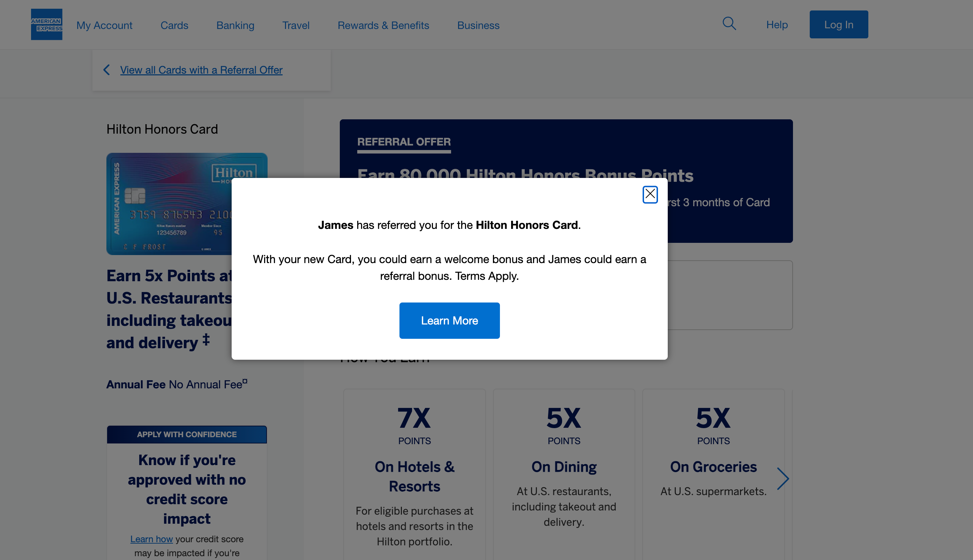The height and width of the screenshot is (560, 973).
Task: Expand the Business navigation dropdown
Action: 478,25
